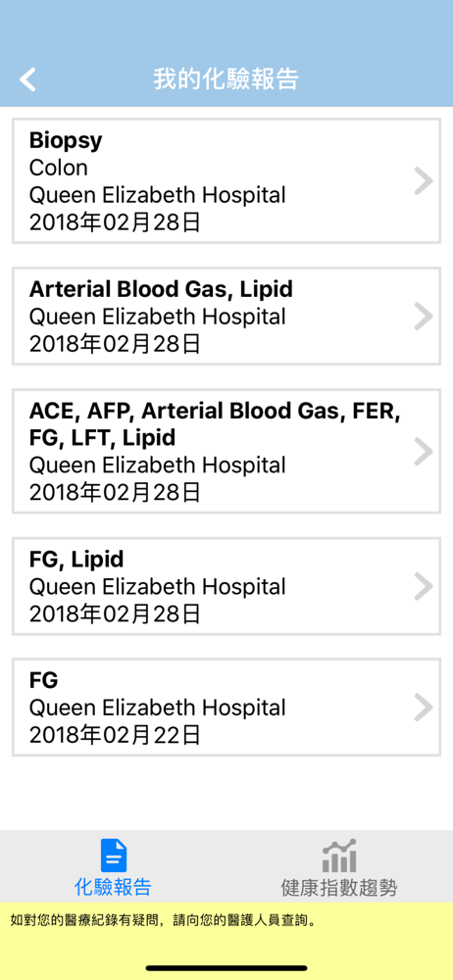Tap the home indicator bar at bottom
453x980 pixels.
[226, 968]
